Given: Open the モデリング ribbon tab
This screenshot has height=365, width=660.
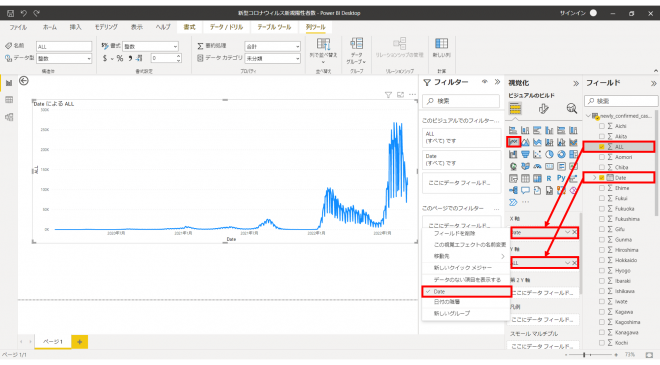Looking at the screenshot, I should (106, 27).
